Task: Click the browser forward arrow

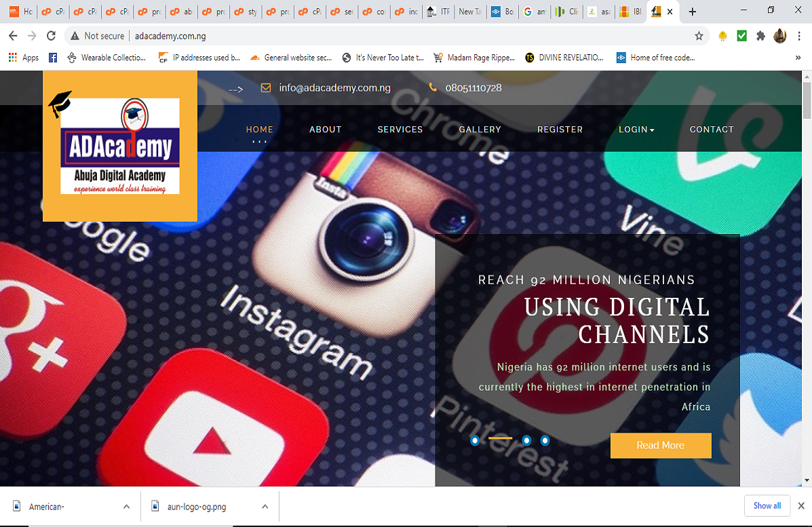Action: 32,36
